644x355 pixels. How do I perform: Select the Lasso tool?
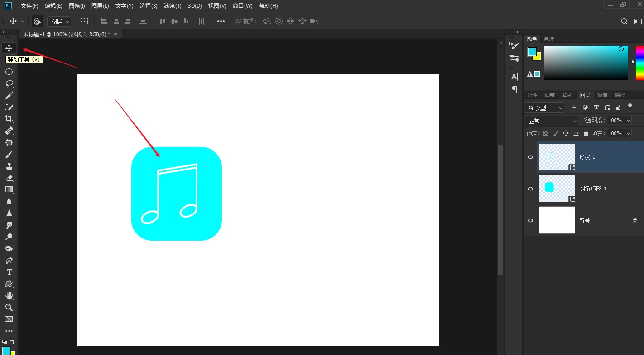click(9, 83)
